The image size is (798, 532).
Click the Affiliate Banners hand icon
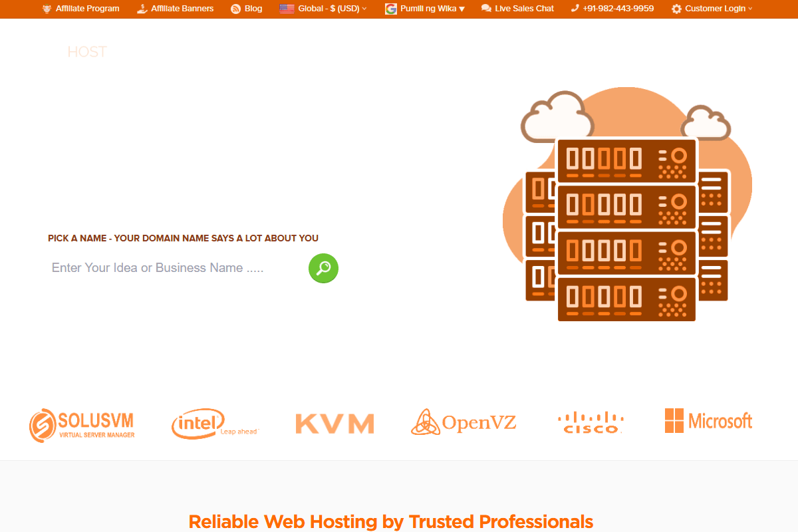point(142,9)
